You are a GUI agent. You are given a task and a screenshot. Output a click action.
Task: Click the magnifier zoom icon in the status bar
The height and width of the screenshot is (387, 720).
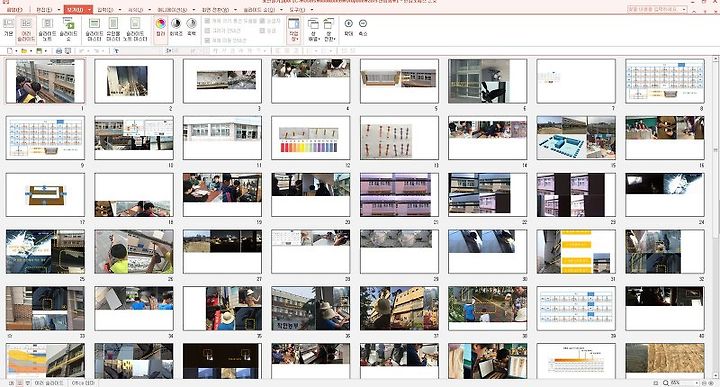click(666, 383)
